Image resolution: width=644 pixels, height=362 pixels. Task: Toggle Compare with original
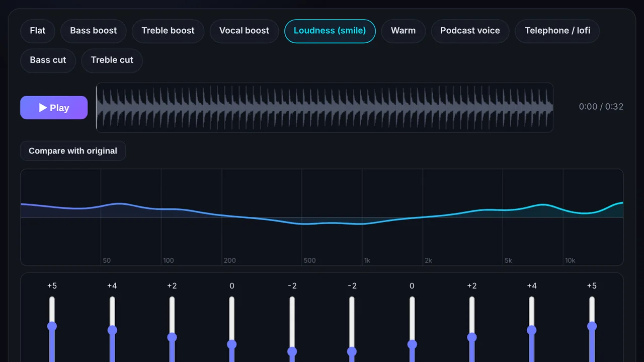click(x=73, y=151)
